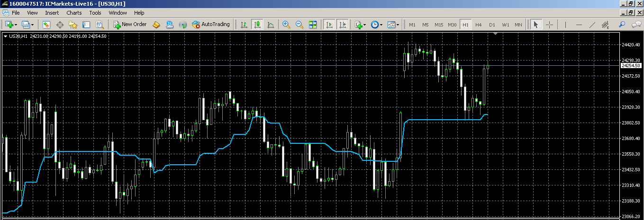Open the MetaEditor yellow book icon

pos(156,24)
